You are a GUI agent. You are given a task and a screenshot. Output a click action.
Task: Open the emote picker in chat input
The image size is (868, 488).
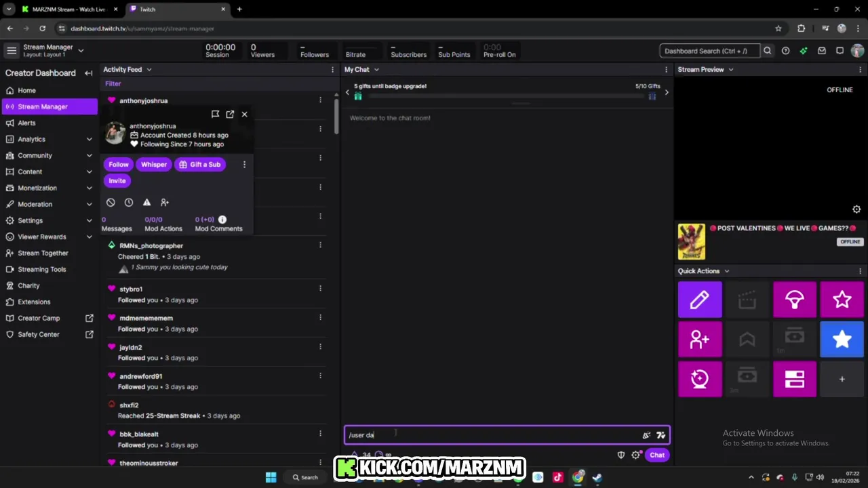tap(661, 435)
